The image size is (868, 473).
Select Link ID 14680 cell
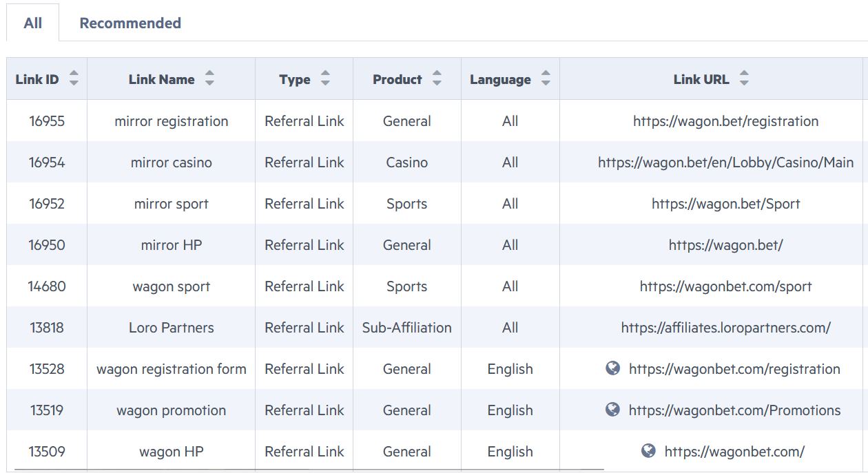click(47, 286)
